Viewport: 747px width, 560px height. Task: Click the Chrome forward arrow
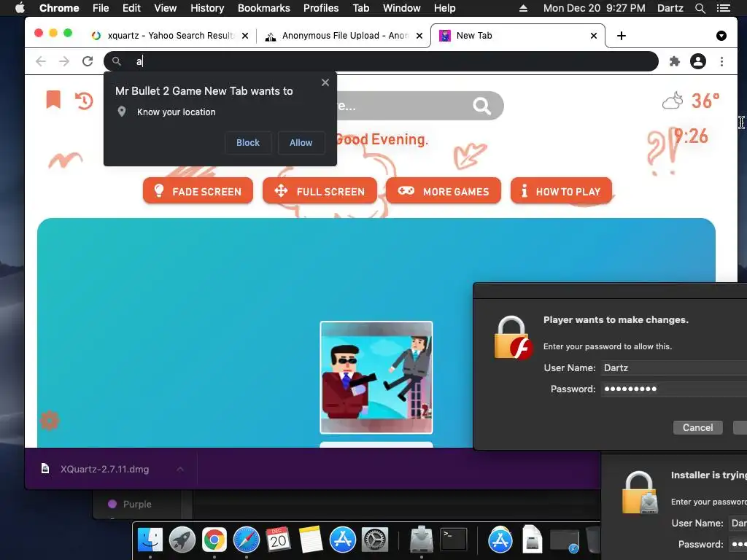[64, 61]
